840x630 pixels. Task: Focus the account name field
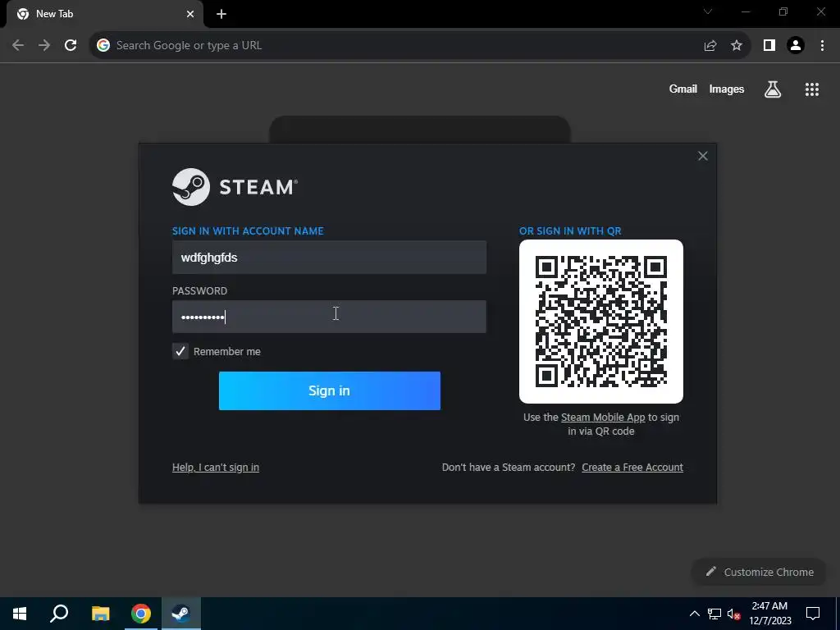(x=329, y=257)
